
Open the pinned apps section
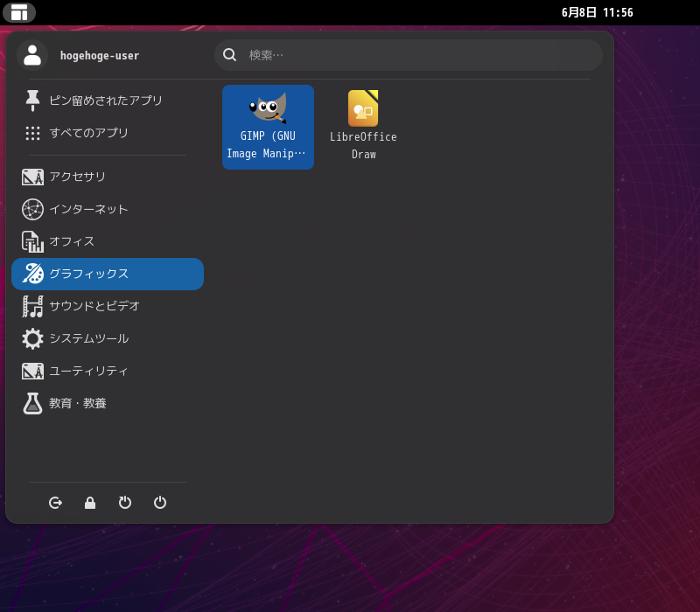point(108,101)
